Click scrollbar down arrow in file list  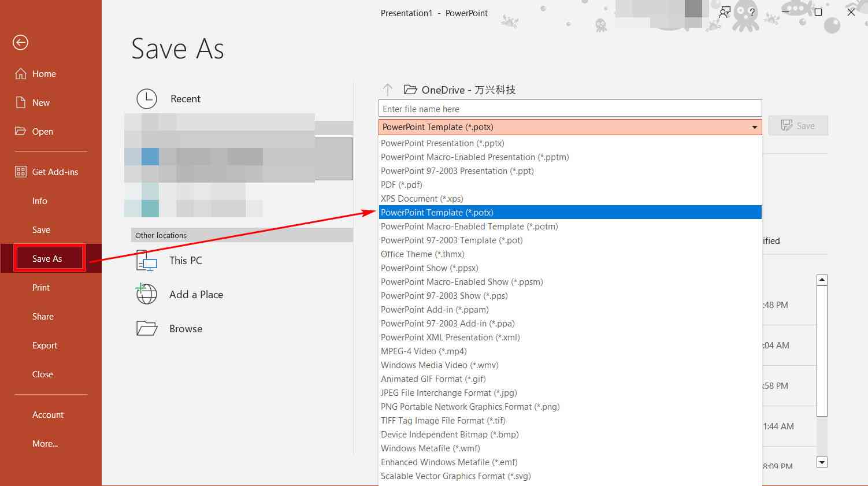point(822,462)
